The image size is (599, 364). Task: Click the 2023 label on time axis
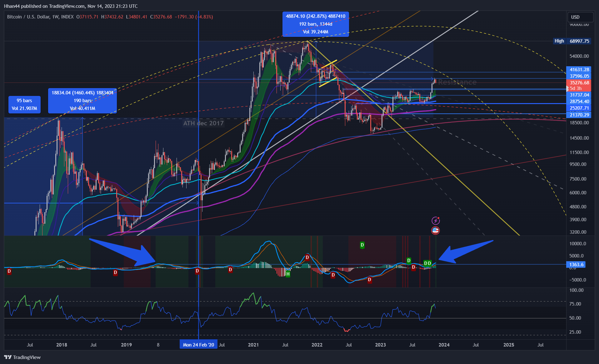380,345
